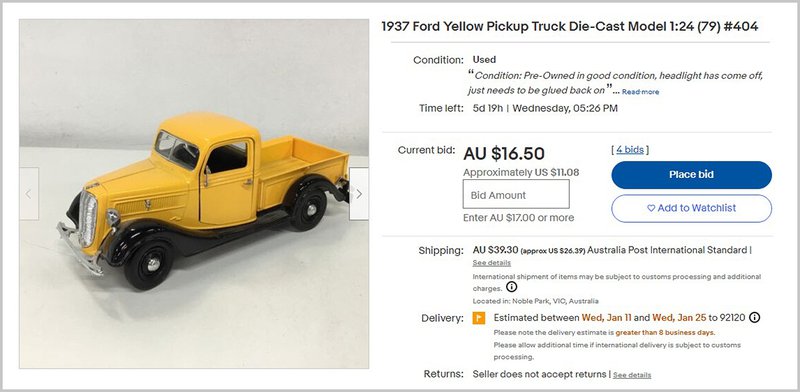Click the Wed, Jan 25 delivery date
The height and width of the screenshot is (392, 800).
click(x=679, y=317)
